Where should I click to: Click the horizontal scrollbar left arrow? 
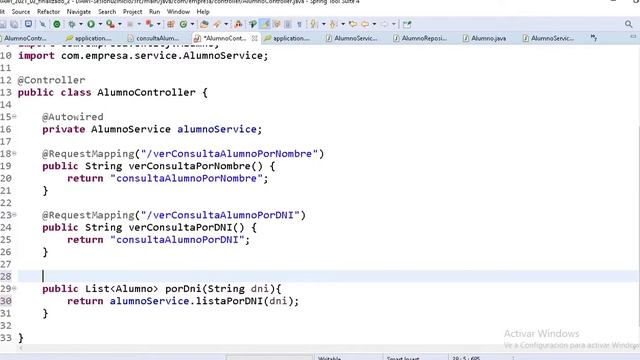pyautogui.click(x=21, y=348)
